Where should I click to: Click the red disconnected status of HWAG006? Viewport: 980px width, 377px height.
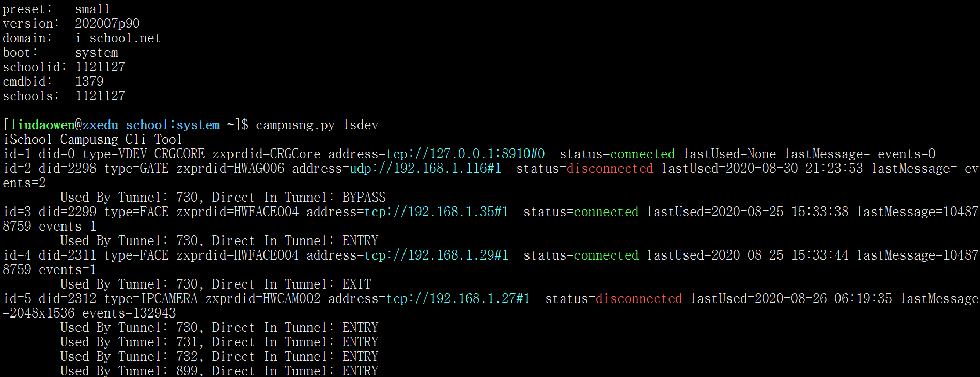tap(610, 169)
